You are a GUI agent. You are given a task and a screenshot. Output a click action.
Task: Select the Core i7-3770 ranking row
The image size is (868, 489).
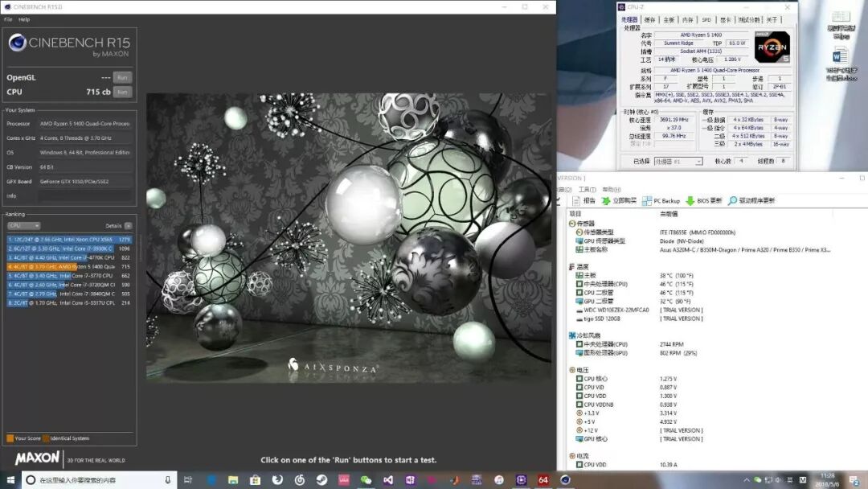pyautogui.click(x=69, y=275)
